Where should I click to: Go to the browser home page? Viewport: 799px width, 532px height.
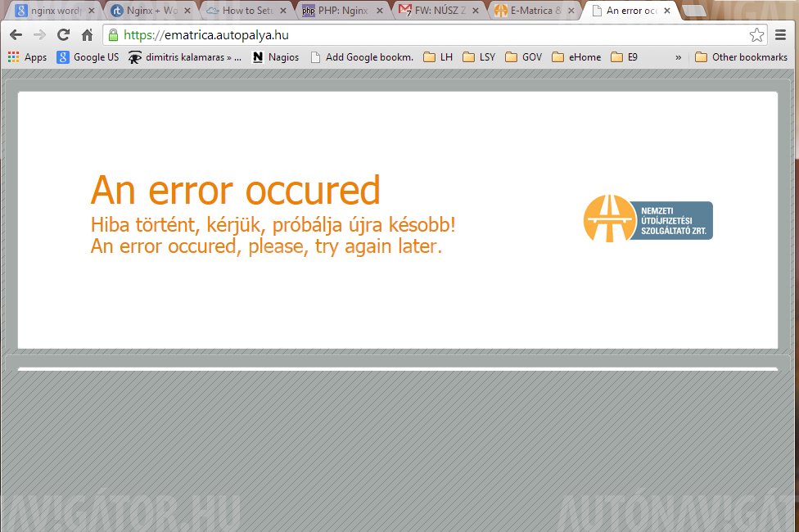pos(87,35)
